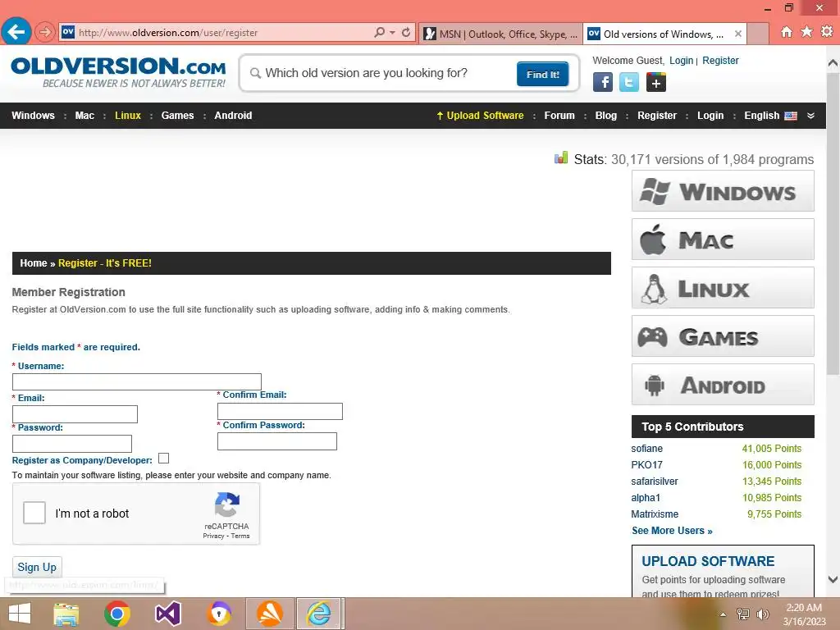
Task: Open the Mac nav menu item
Action: (84, 115)
